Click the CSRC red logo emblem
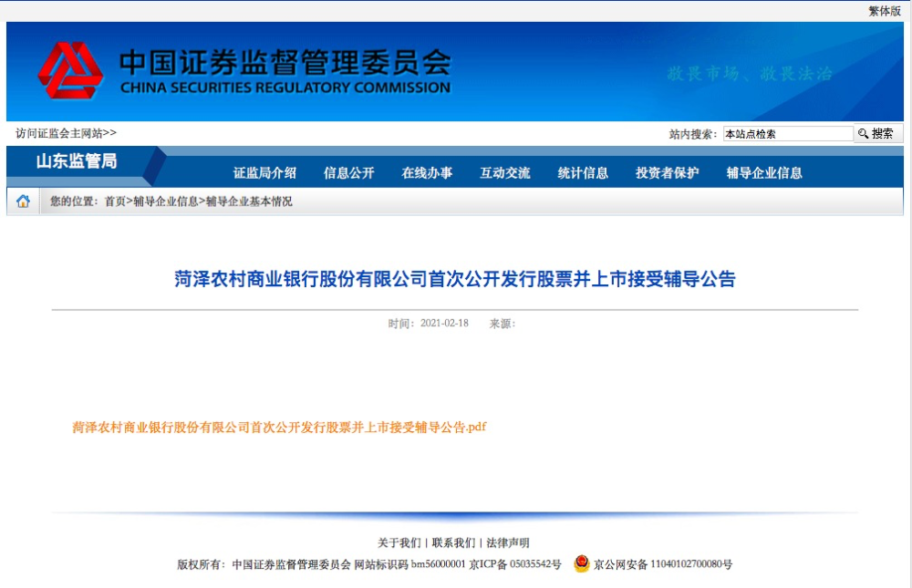 70,70
